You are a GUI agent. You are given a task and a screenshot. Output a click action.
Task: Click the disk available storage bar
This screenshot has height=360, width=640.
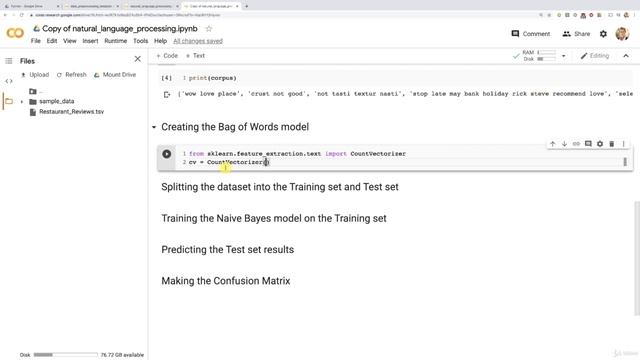coord(65,355)
